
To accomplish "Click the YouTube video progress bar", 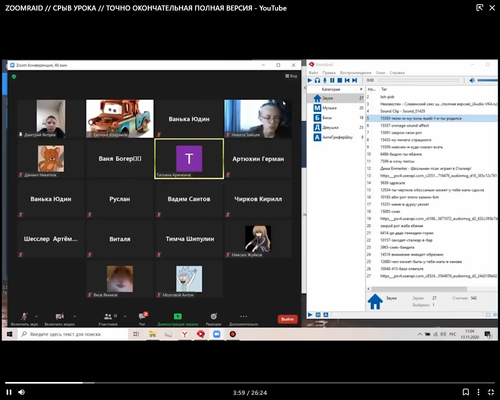I will [250, 383].
